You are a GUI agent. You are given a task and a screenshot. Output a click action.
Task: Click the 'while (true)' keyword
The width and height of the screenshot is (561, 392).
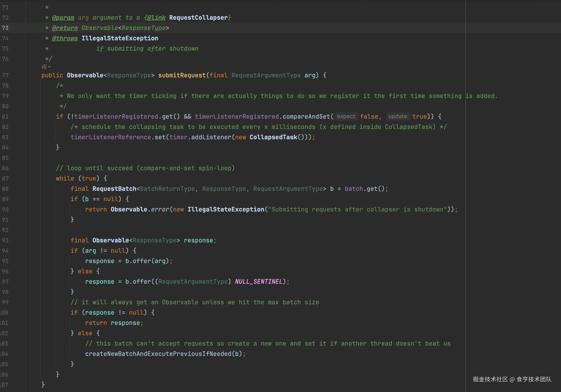point(65,178)
